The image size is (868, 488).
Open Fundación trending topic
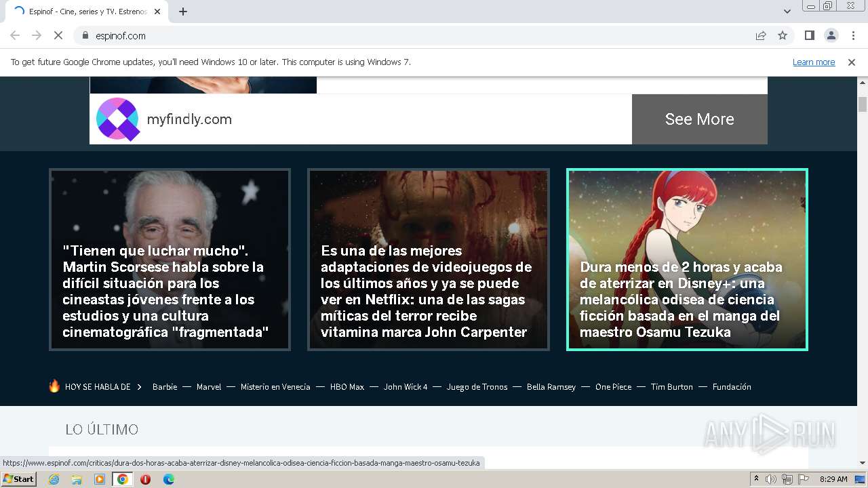(x=732, y=387)
